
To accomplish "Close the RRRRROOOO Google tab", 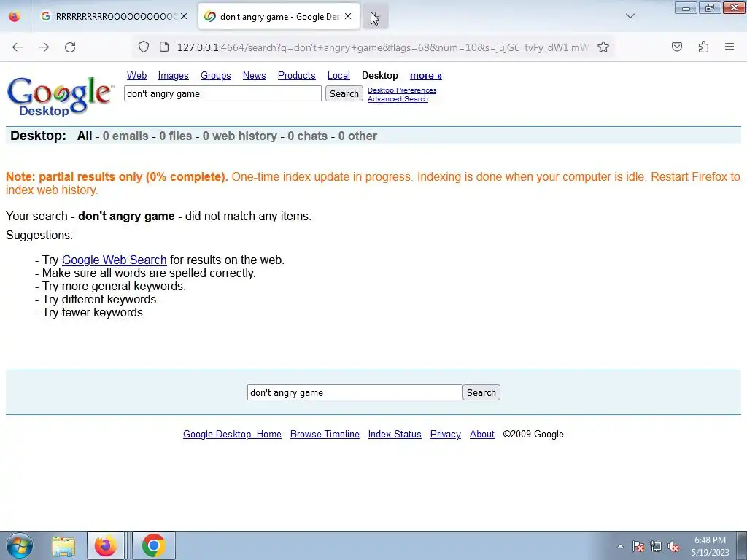I will 184,16.
